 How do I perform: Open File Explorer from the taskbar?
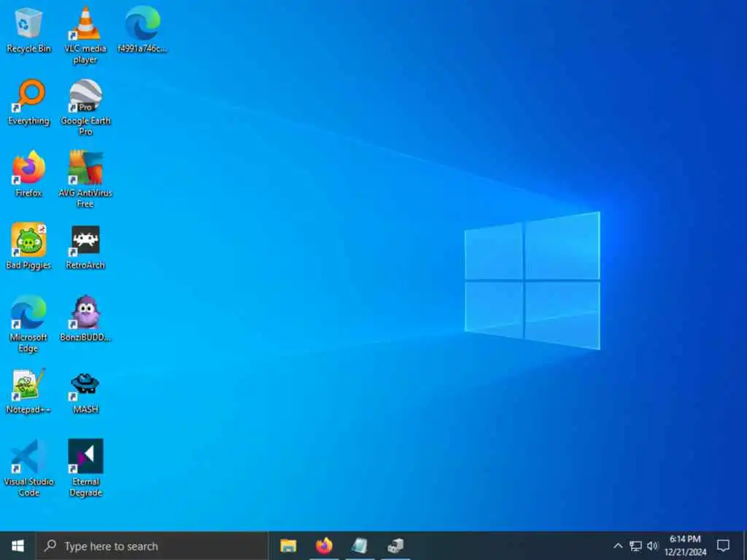pos(288,545)
